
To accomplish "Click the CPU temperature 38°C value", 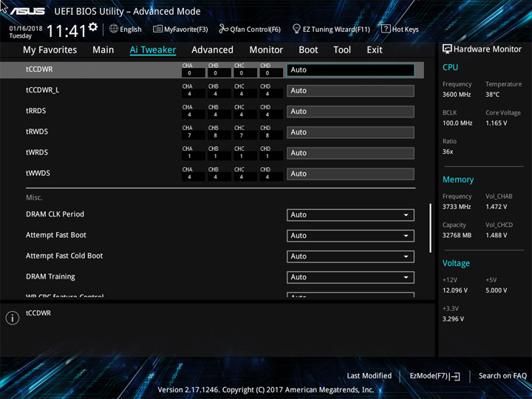I will click(x=492, y=95).
